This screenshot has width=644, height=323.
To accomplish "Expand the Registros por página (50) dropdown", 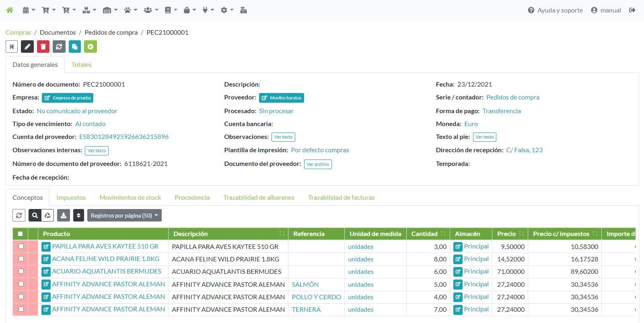I will click(x=124, y=215).
